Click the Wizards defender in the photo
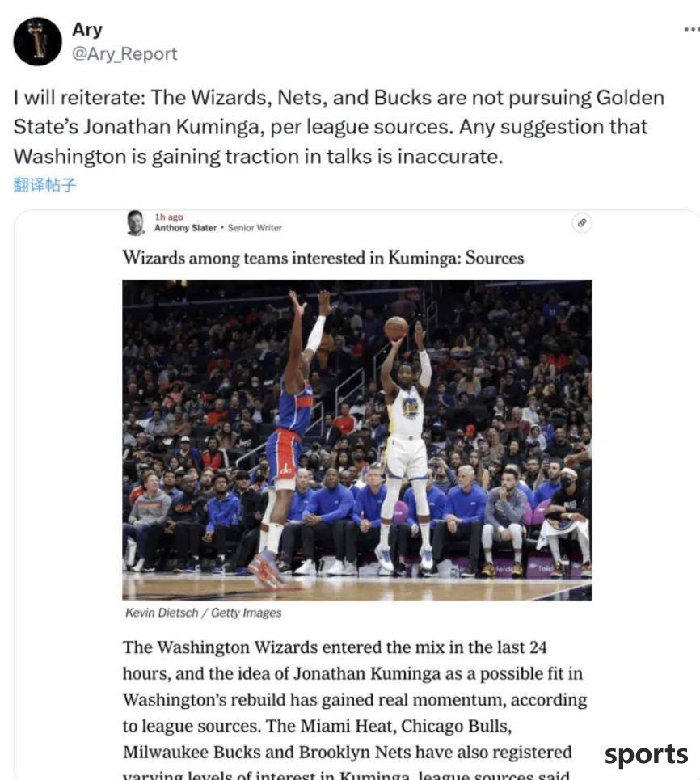Viewport: 700px width, 780px height. point(289,438)
